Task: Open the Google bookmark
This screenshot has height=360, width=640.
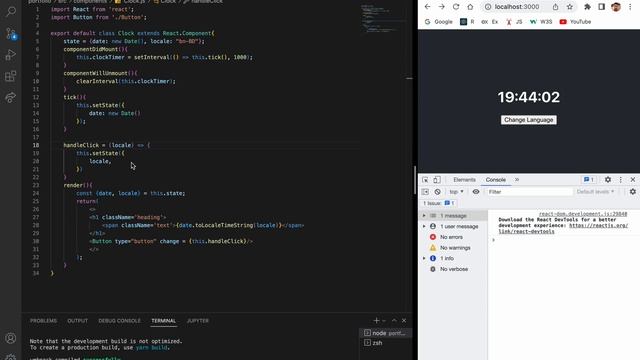Action: [x=439, y=22]
